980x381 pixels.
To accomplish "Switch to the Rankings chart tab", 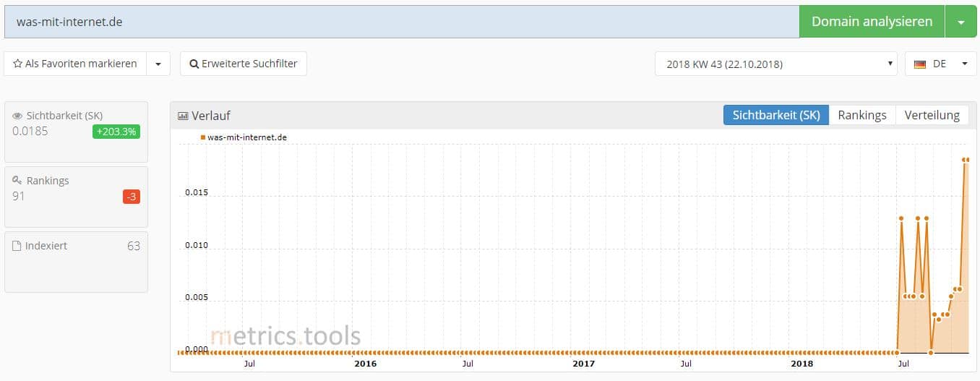I will tap(862, 115).
